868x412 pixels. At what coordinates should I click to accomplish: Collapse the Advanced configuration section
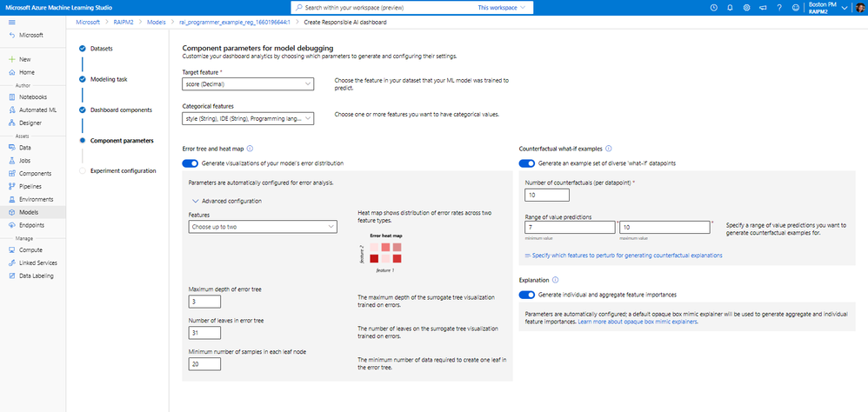click(227, 202)
